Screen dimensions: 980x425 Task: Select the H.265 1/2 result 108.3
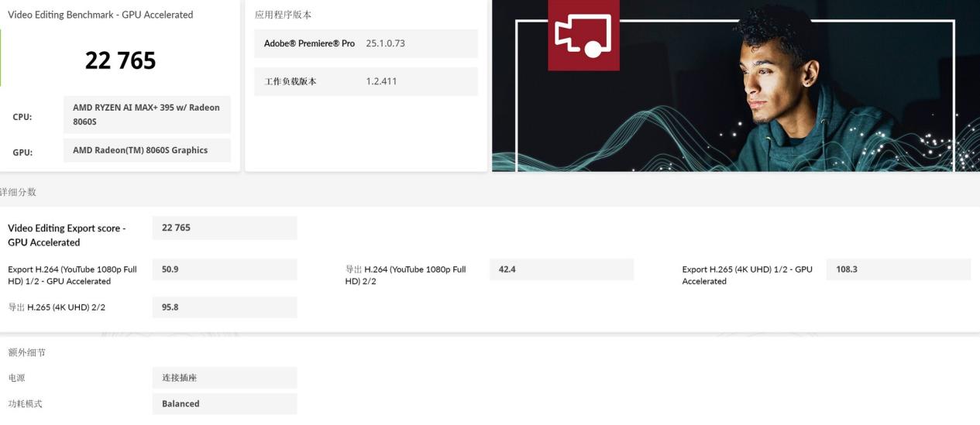pyautogui.click(x=899, y=269)
